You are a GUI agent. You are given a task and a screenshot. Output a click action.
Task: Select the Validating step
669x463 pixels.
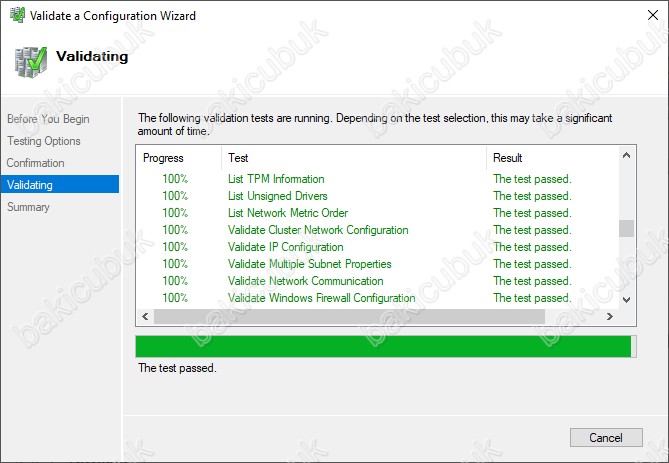(60, 184)
